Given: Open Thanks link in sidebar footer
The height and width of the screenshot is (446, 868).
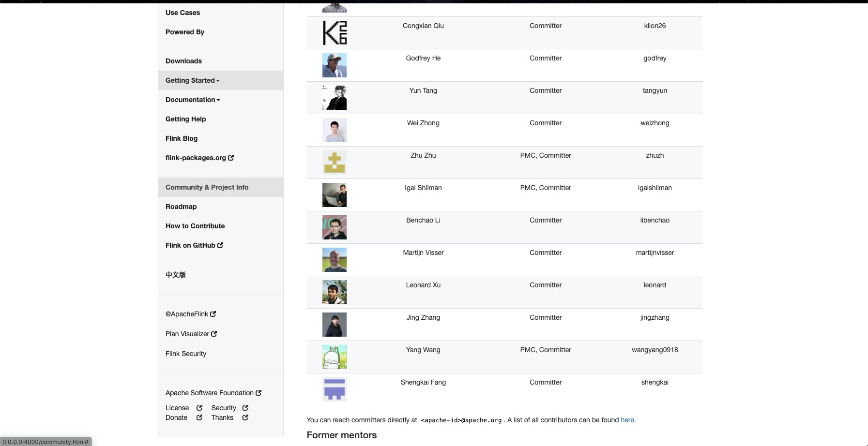Looking at the screenshot, I should point(222,417).
